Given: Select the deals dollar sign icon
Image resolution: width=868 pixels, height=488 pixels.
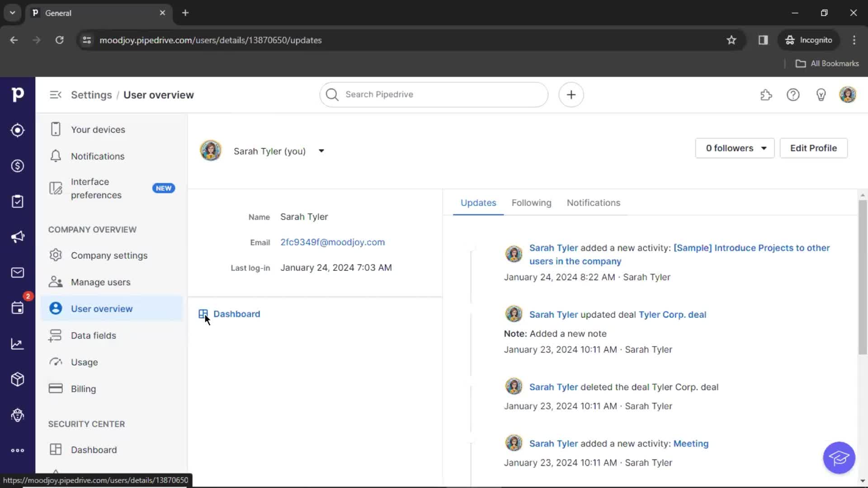Looking at the screenshot, I should (17, 166).
